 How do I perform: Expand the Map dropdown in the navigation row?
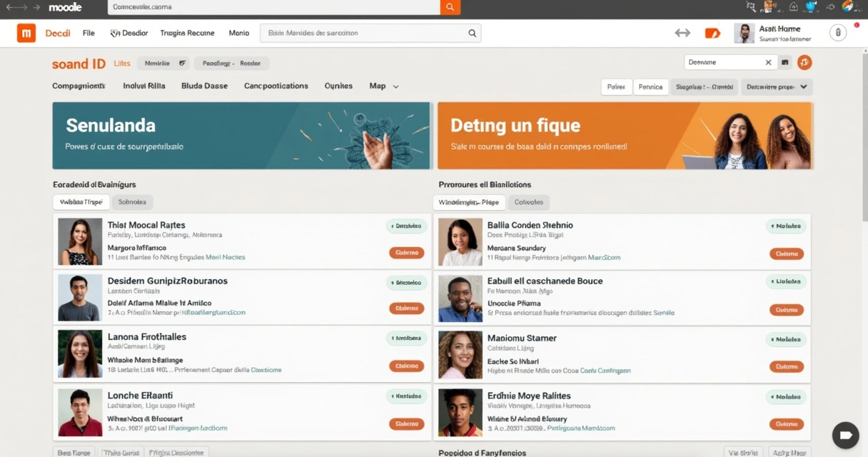click(383, 86)
